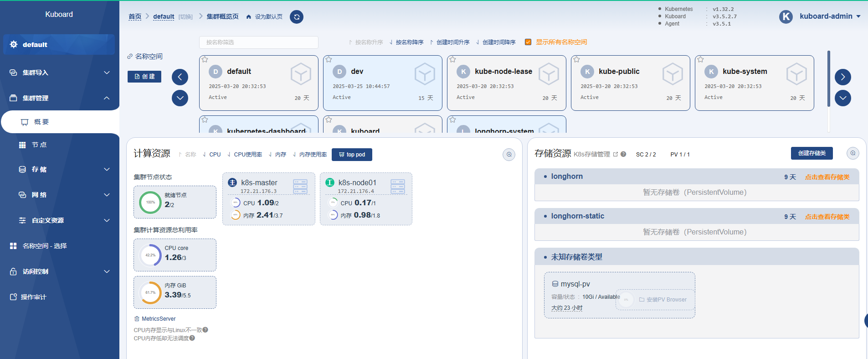
Task: Expand the 自定义资源 sidebar submenu
Action: click(x=60, y=220)
